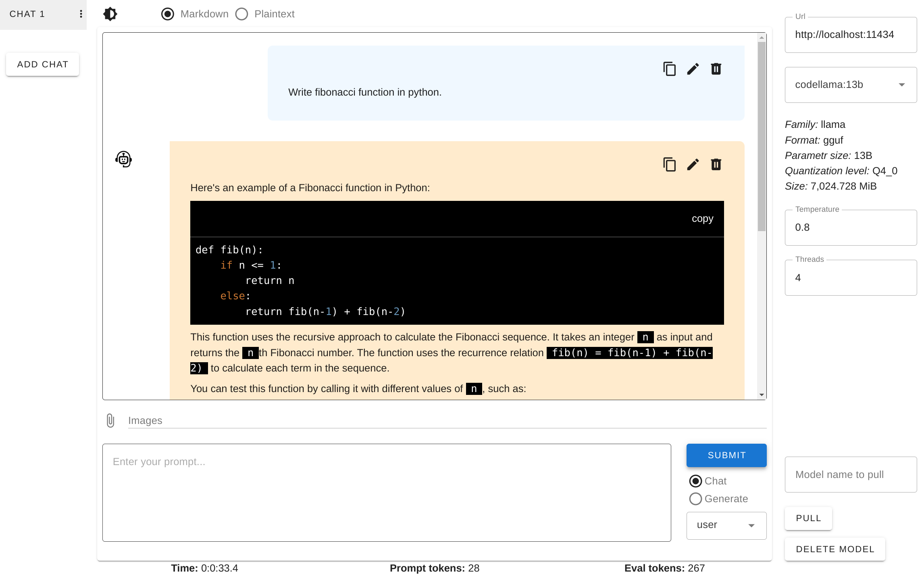Select the Plaintext display option
This screenshot has width=924, height=576.
coord(242,14)
